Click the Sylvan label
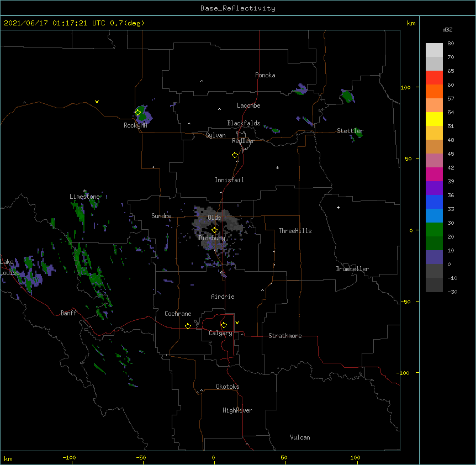 pyautogui.click(x=215, y=135)
